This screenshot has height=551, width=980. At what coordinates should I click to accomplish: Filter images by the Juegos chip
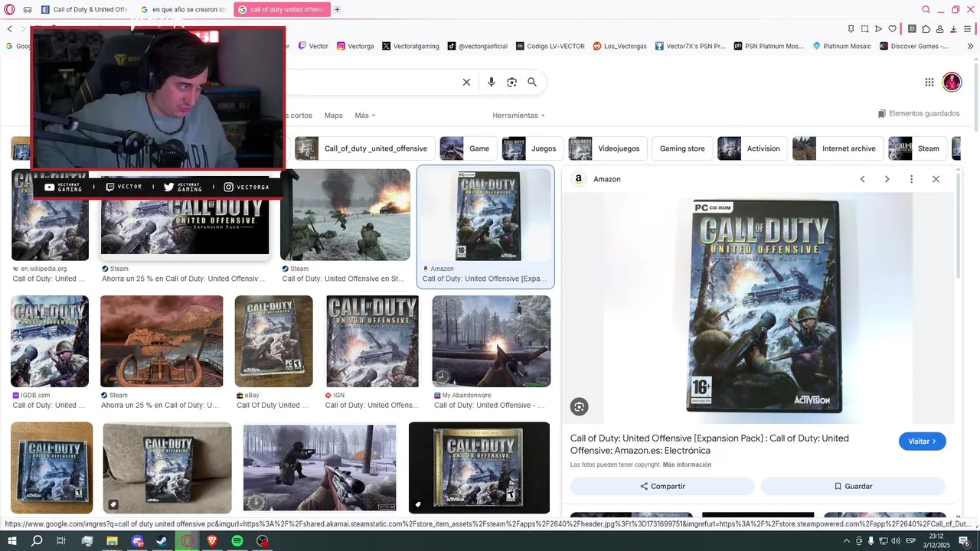coord(532,148)
